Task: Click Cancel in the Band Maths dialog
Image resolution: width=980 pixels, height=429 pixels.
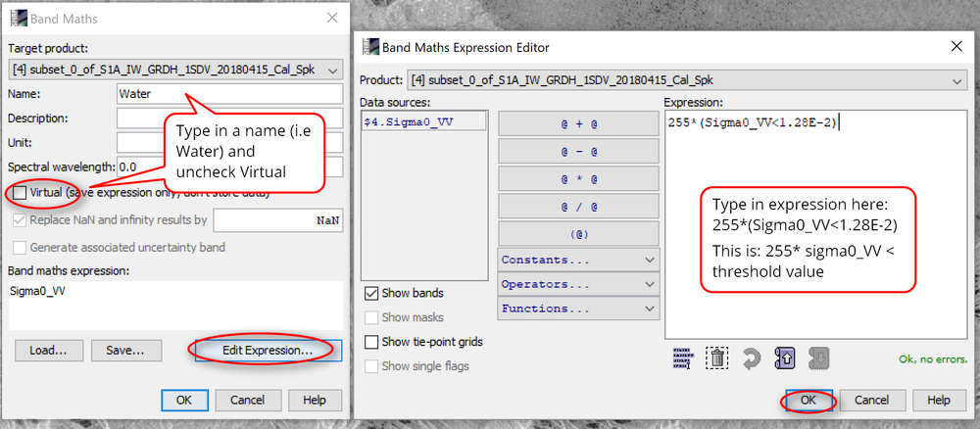Action: click(248, 401)
